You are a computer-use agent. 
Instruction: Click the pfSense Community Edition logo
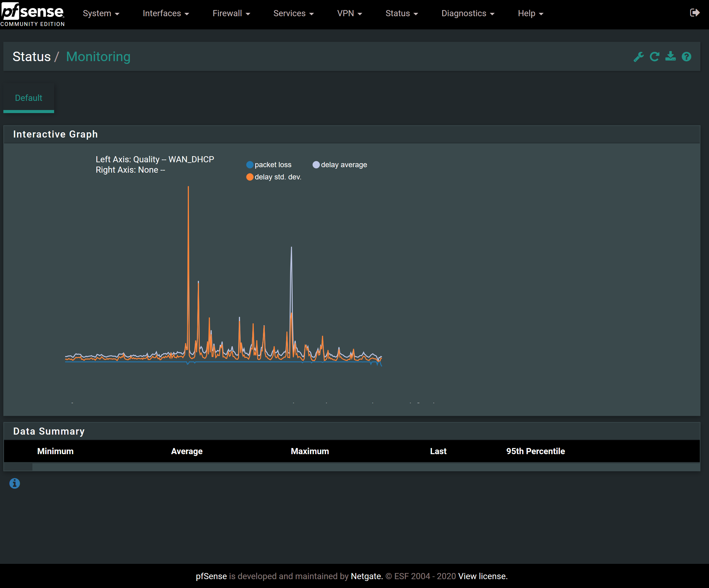(x=32, y=14)
